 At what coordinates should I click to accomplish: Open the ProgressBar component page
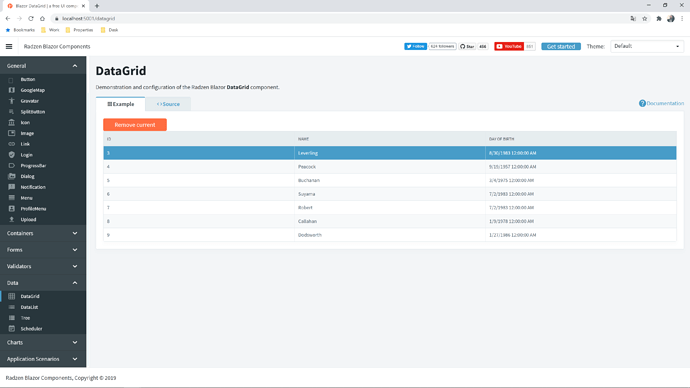pyautogui.click(x=33, y=165)
